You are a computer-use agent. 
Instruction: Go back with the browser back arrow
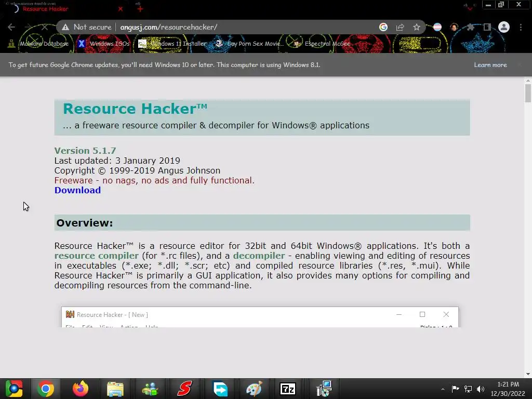tap(11, 27)
